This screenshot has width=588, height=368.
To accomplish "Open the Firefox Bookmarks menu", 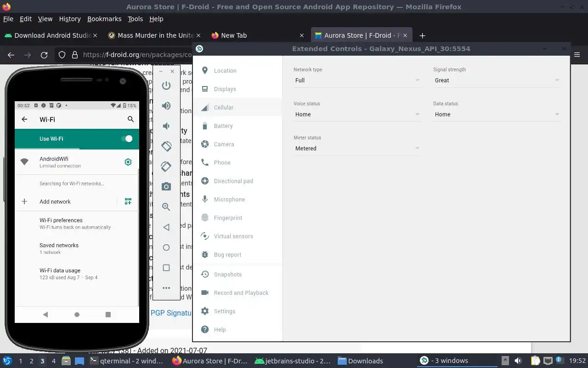I will 104,19.
